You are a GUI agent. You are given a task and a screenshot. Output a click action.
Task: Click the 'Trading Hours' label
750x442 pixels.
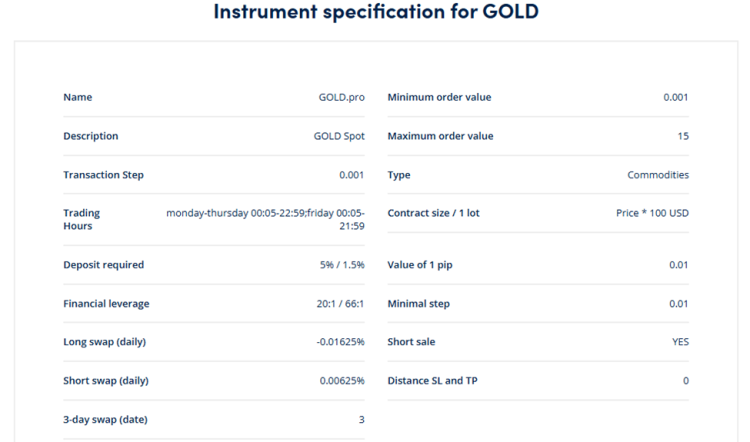(x=81, y=219)
